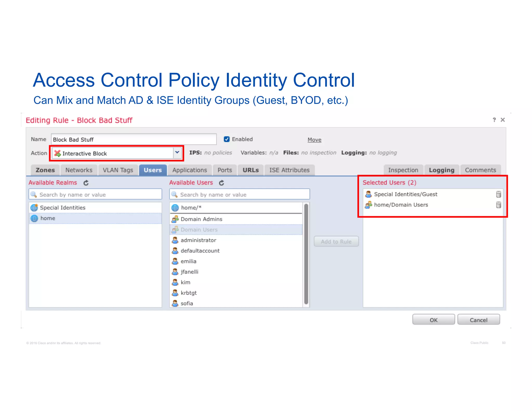This screenshot has height=411, width=532.
Task: Click the Interactive Block action icon
Action: pyautogui.click(x=57, y=153)
